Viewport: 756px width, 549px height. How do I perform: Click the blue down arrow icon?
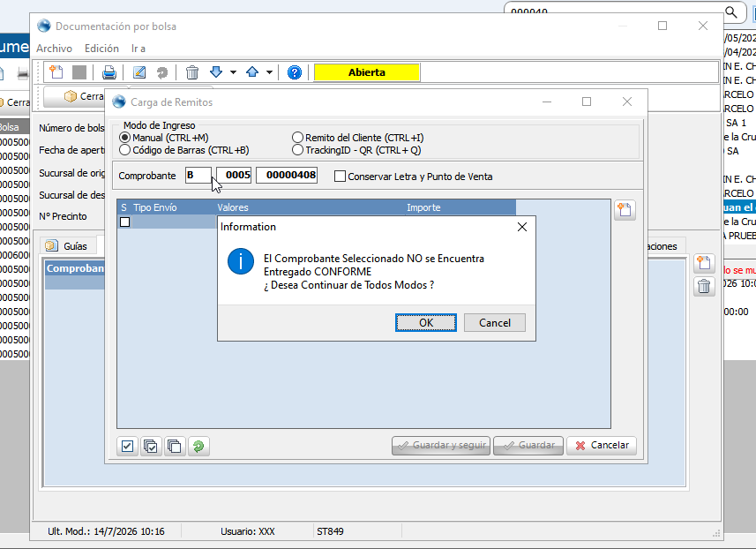[216, 72]
